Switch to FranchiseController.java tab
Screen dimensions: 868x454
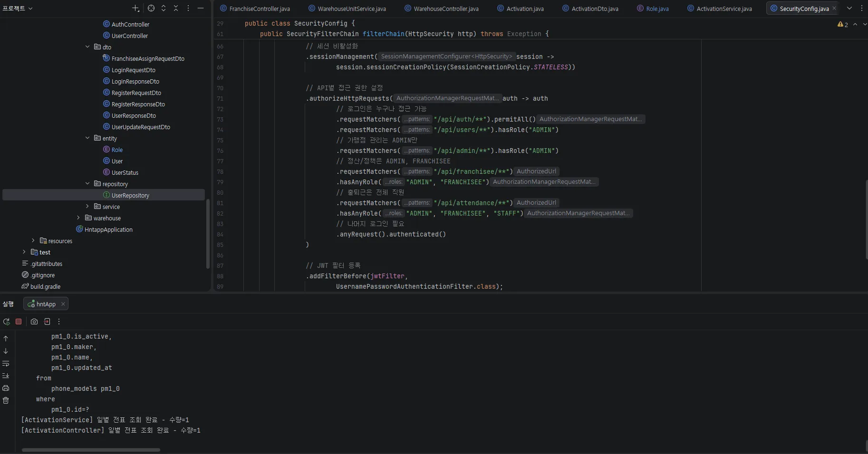254,9
